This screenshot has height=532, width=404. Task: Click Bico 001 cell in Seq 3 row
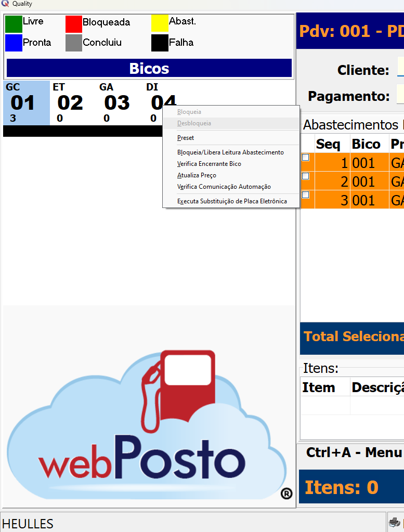369,200
